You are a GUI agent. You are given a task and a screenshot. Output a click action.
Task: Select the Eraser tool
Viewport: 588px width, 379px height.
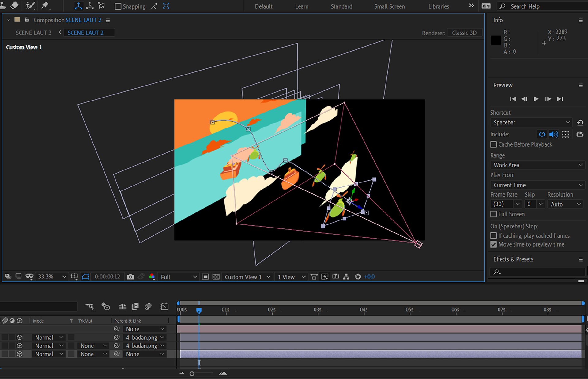point(14,6)
